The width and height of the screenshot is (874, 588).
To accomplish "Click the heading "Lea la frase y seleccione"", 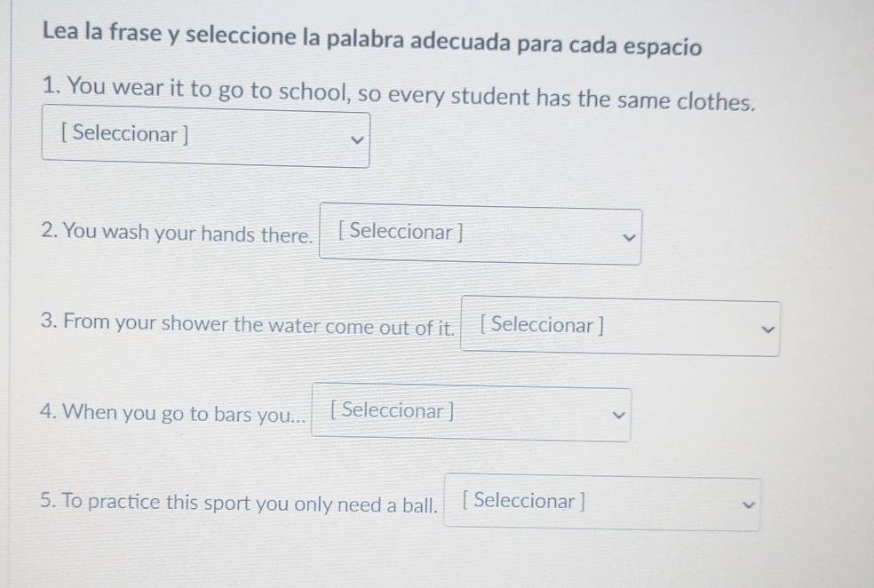I will 372,42.
